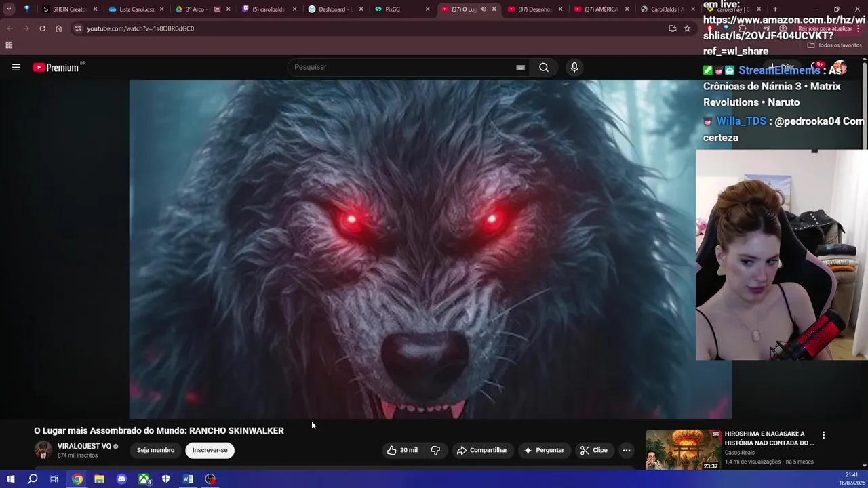Open the YouTube guide hamburger menu
The width and height of the screenshot is (868, 488).
pyautogui.click(x=16, y=67)
